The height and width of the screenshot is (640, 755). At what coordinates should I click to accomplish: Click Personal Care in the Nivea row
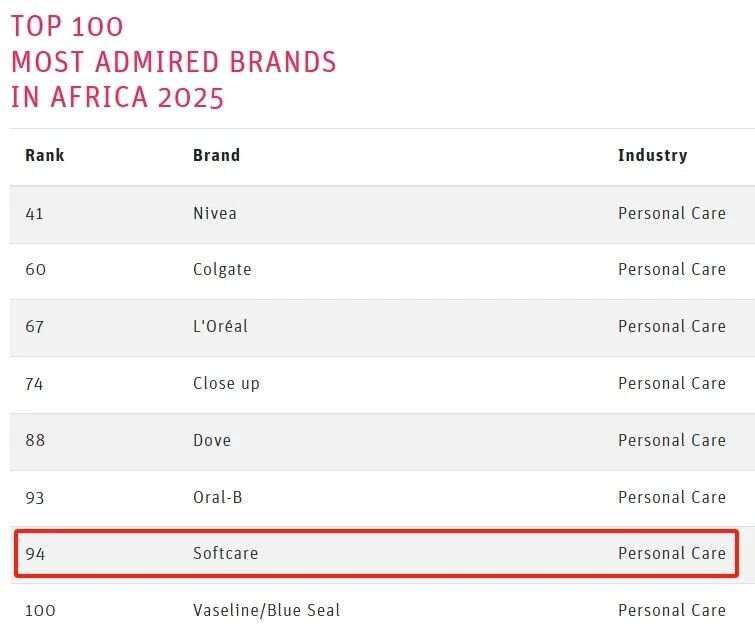click(672, 213)
